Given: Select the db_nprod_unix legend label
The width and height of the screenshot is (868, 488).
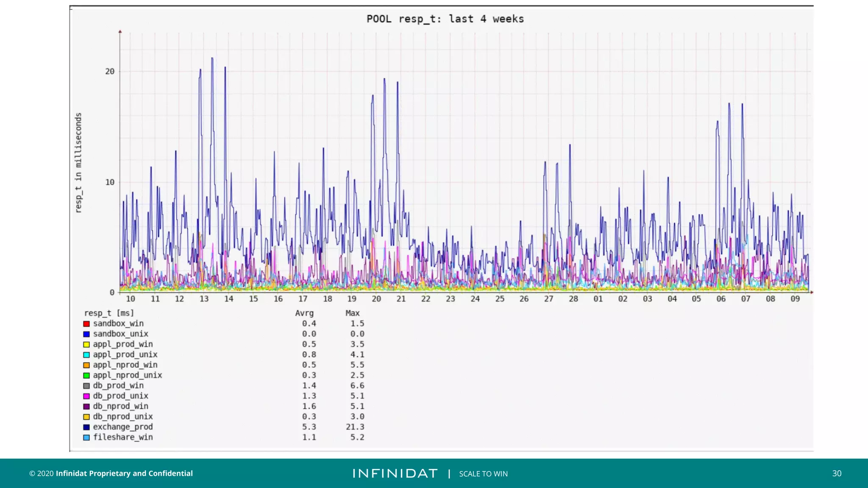Looking at the screenshot, I should [123, 417].
